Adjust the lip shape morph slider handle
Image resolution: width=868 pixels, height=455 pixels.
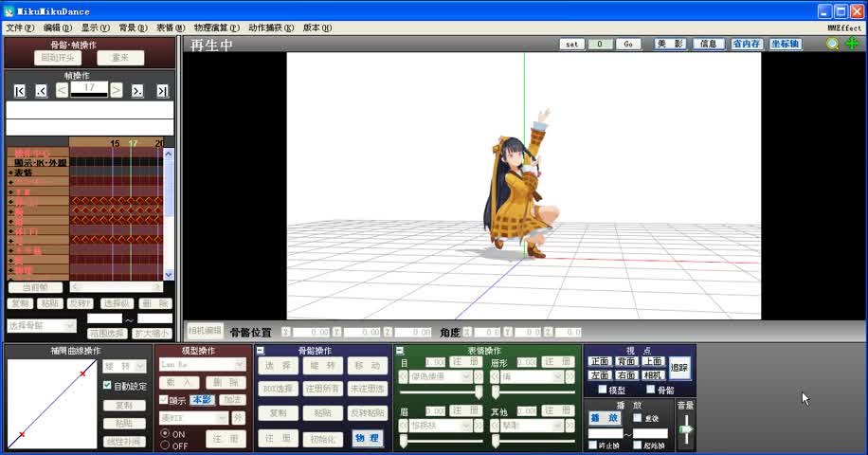pos(496,391)
